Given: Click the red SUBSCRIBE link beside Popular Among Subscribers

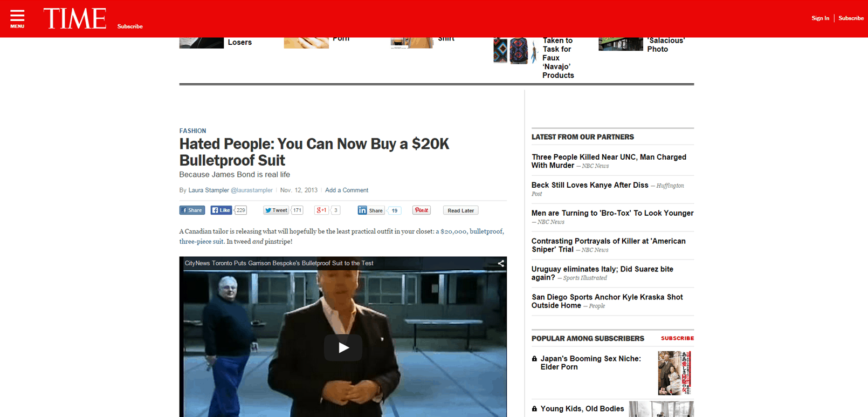Looking at the screenshot, I should click(x=677, y=338).
